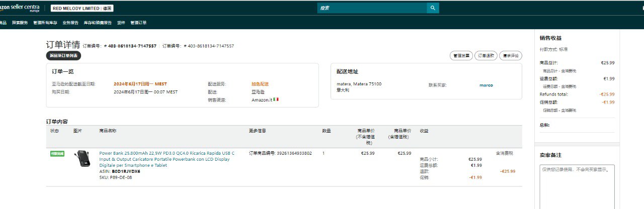Image resolution: width=644 pixels, height=209 pixels.
Task: Open the 货件 menu
Action: click(121, 23)
